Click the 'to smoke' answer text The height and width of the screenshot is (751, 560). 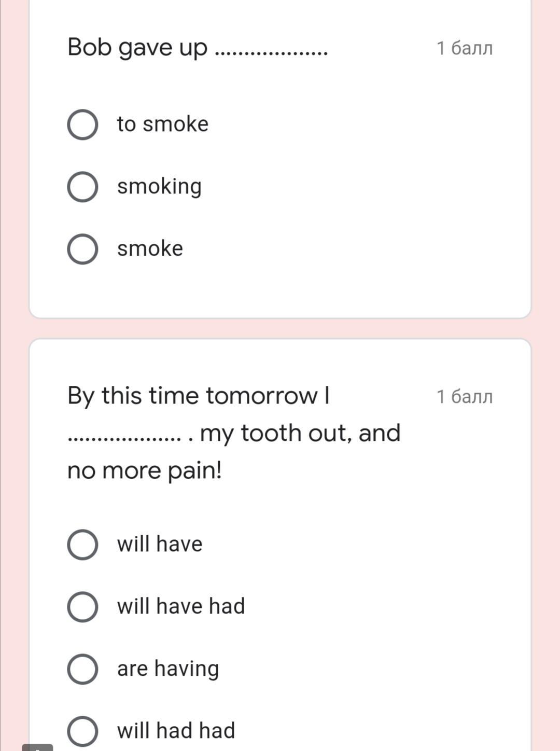(x=162, y=124)
